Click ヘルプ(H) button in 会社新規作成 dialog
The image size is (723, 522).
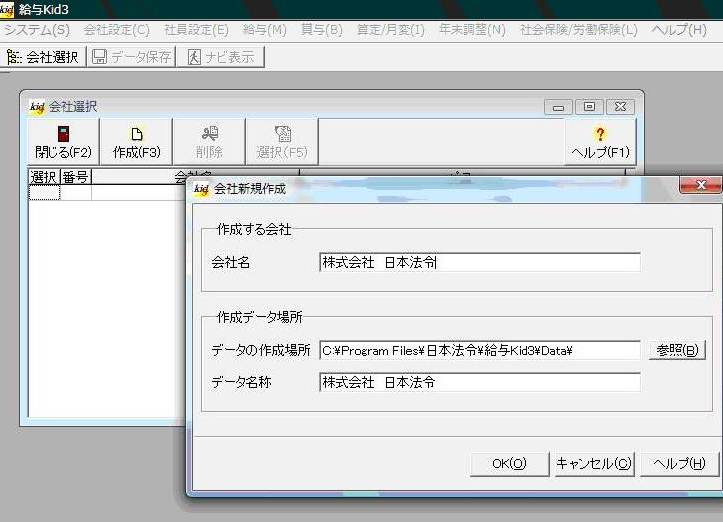pos(679,463)
